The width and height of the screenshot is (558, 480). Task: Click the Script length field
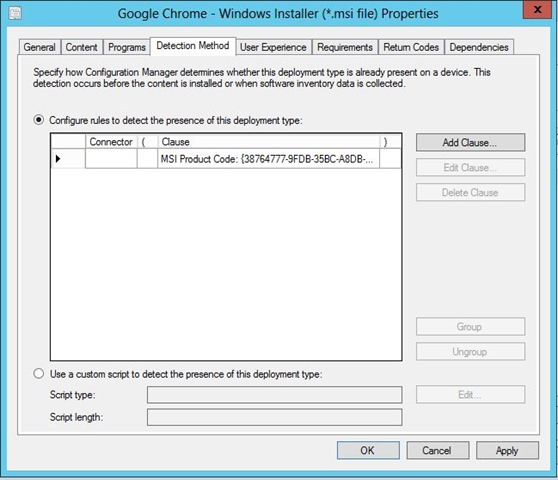coord(274,417)
